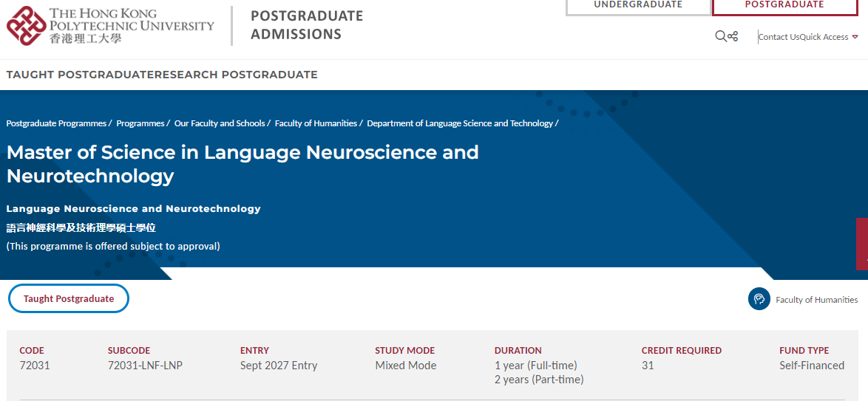Open Research Postgraduate menu
Viewport: 868px width, 401px height.
[x=237, y=75]
